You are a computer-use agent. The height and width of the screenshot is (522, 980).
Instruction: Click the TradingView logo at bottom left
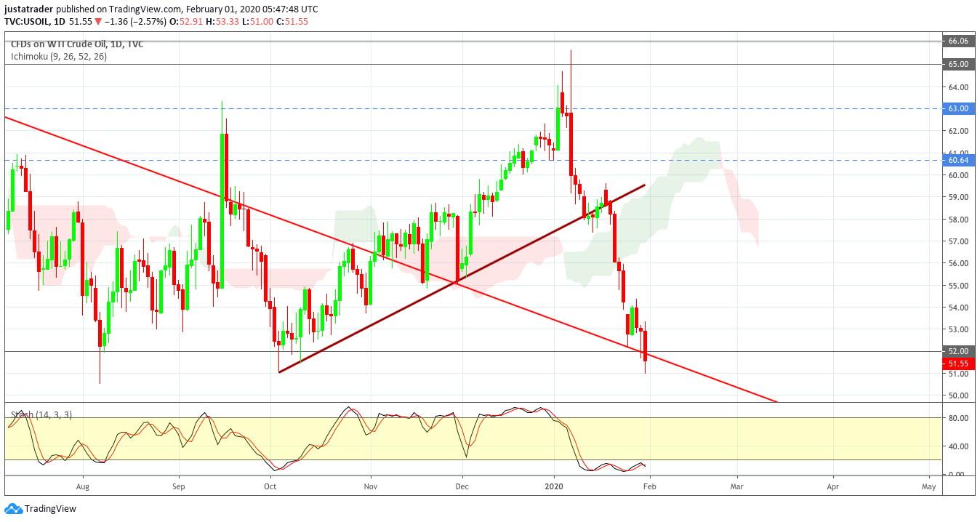(x=41, y=509)
